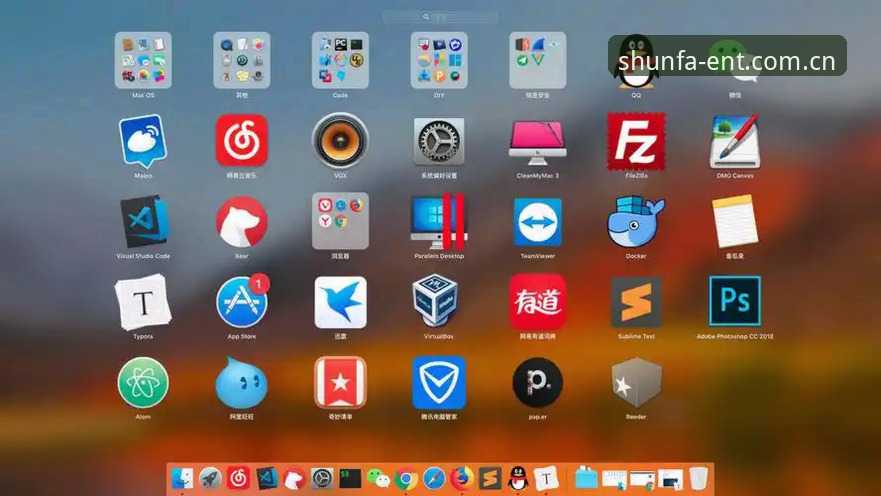Viewport: 881px width, 496px height.
Task: Launch Reeder
Action: 636,383
